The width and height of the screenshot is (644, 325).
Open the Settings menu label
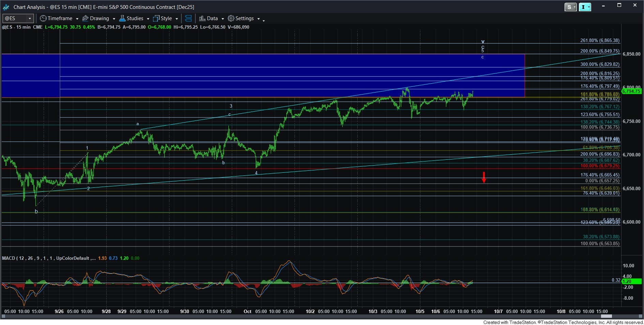point(244,18)
